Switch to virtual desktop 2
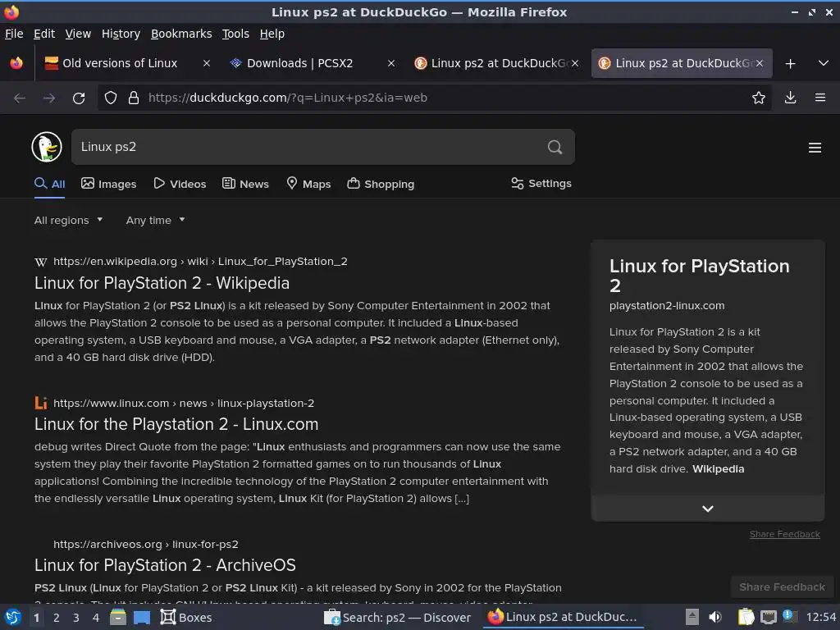 click(x=57, y=618)
